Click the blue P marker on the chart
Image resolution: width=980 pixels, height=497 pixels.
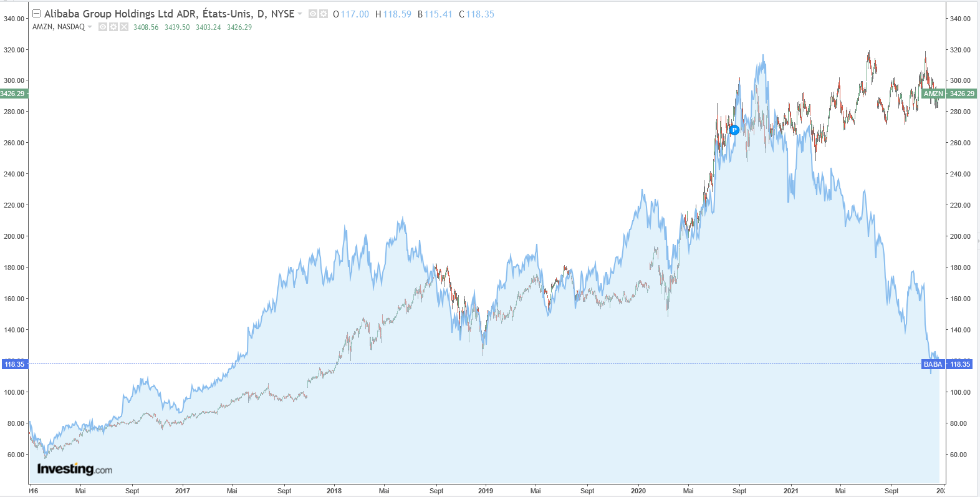point(734,130)
